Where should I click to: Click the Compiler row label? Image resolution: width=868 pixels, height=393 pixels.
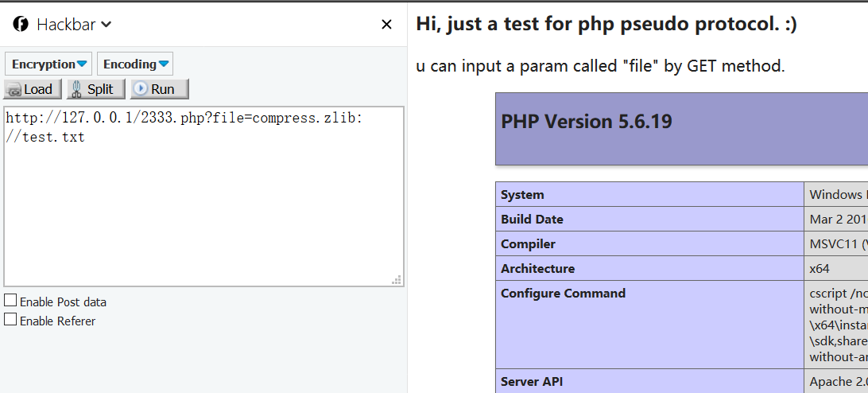click(528, 244)
